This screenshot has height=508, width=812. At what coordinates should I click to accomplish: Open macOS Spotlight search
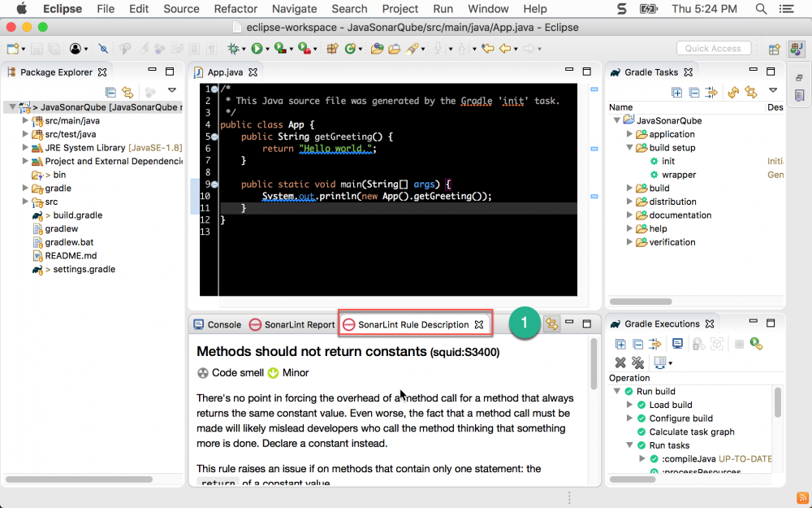761,9
